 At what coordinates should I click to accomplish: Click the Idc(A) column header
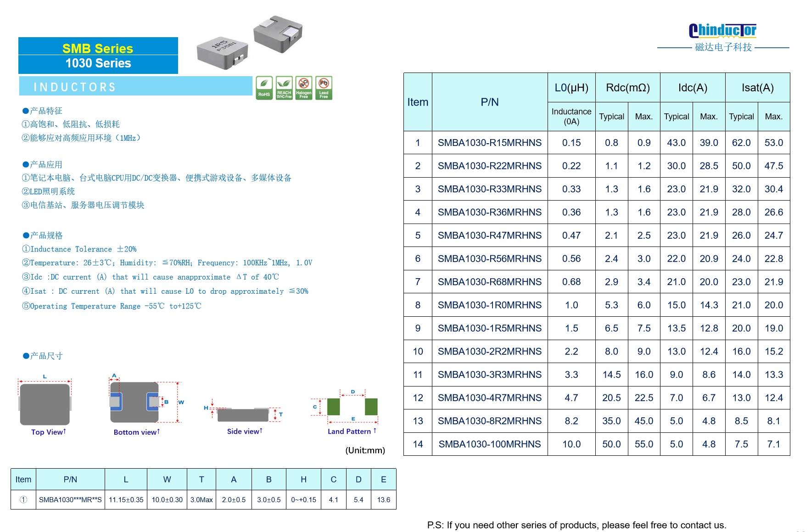point(693,88)
